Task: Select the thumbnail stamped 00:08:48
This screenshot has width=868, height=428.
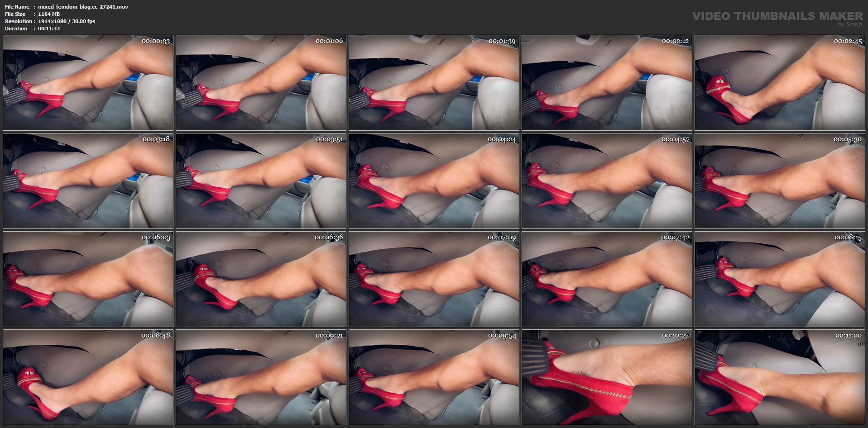Action: [88, 377]
